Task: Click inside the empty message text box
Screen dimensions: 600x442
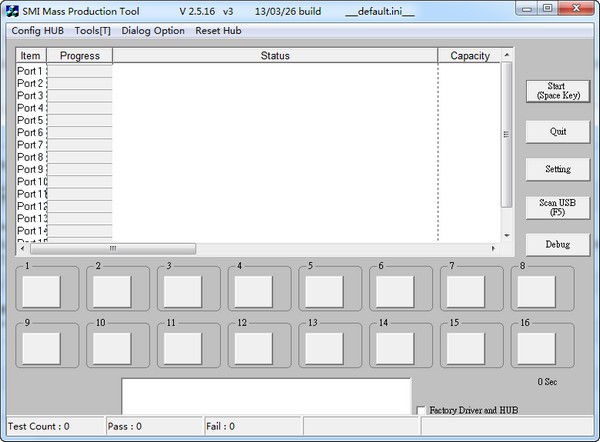Action: click(x=265, y=395)
